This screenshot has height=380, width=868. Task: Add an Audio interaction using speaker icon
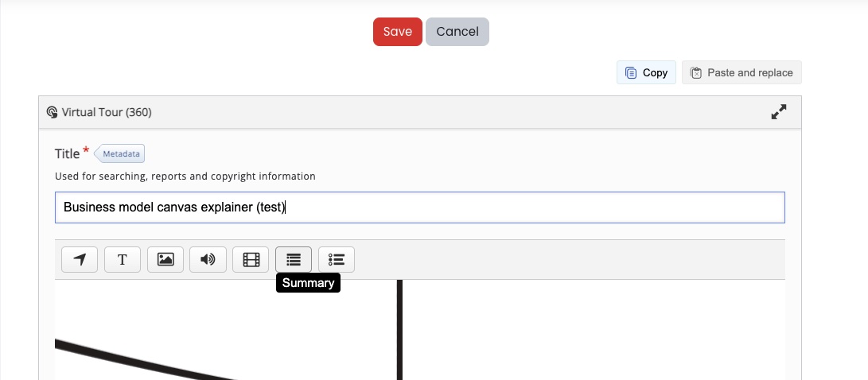coord(208,259)
